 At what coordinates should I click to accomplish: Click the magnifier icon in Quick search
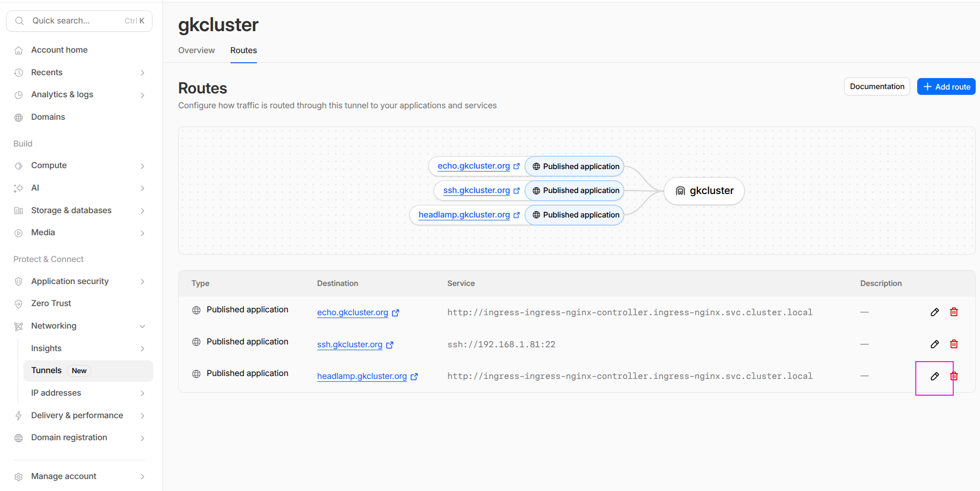(19, 21)
